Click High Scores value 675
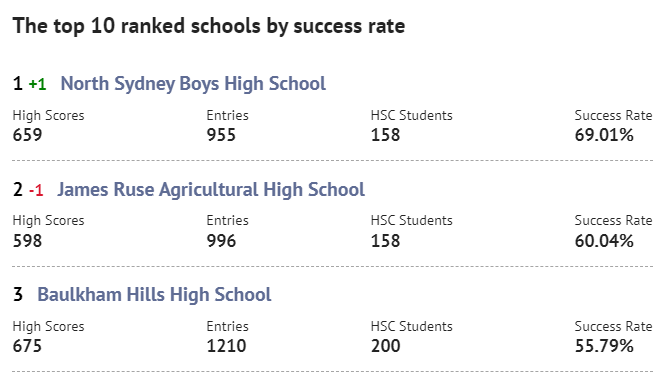Viewport: 664px width, 374px height. (28, 346)
